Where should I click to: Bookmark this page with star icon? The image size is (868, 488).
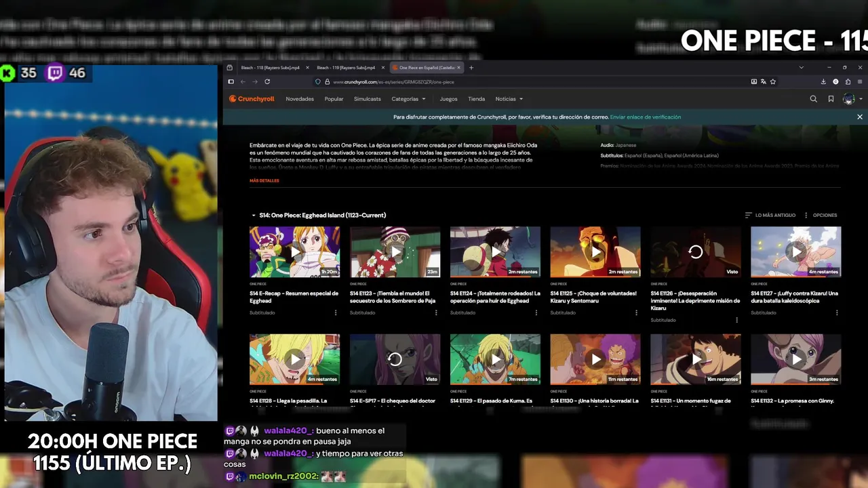click(x=772, y=81)
